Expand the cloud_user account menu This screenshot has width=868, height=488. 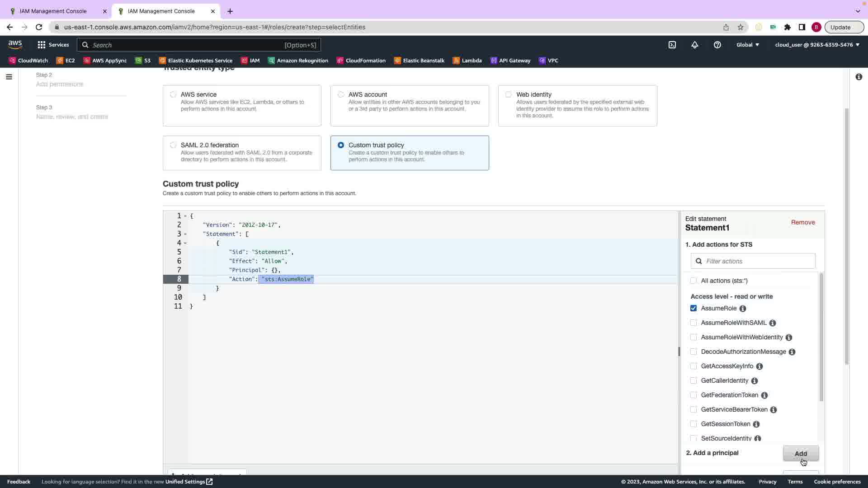click(817, 45)
